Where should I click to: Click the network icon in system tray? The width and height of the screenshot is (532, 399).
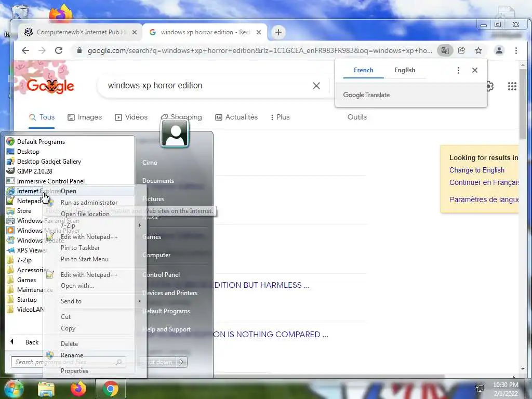480,389
